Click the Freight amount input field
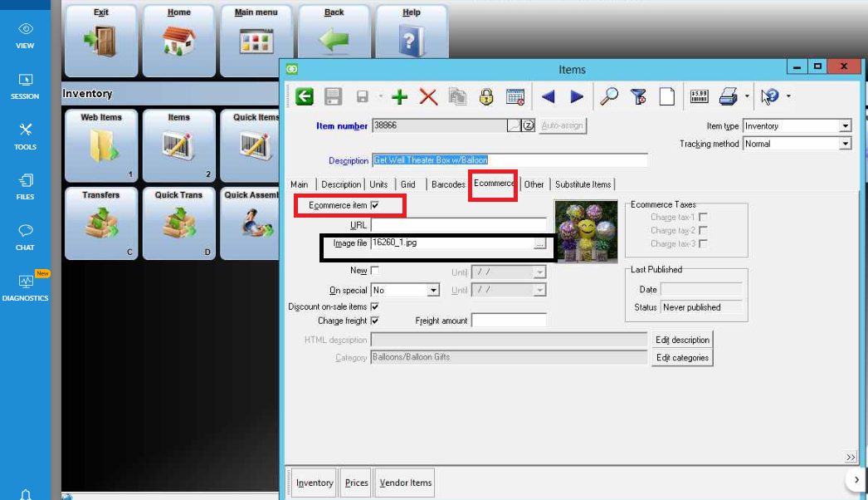The height and width of the screenshot is (500, 868). (509, 321)
